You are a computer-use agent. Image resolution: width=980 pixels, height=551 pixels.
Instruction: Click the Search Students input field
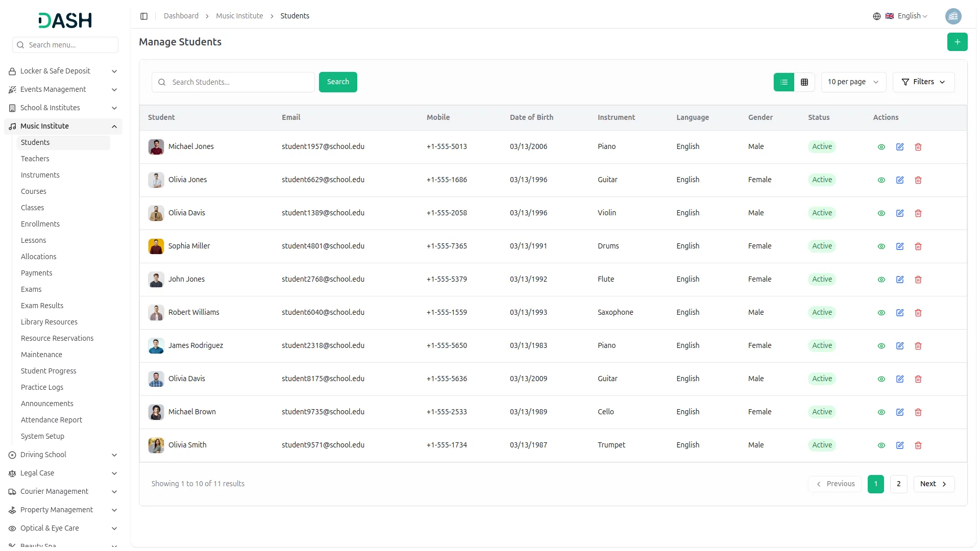240,82
